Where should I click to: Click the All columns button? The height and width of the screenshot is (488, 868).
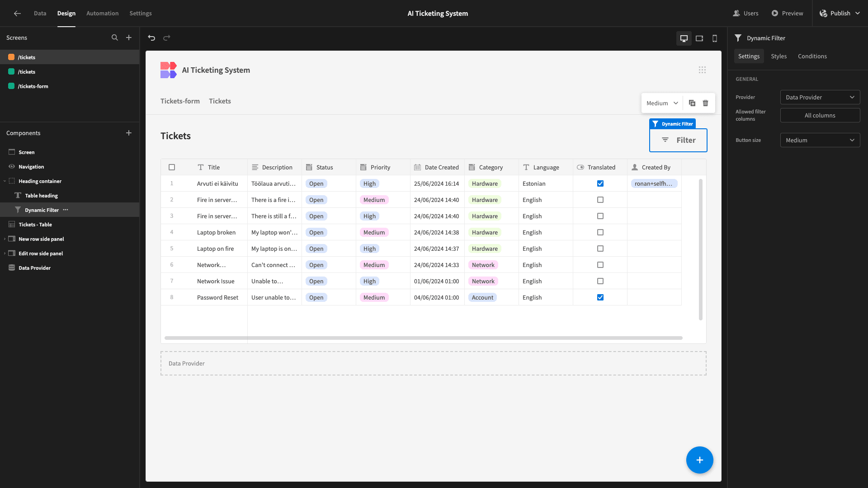click(x=820, y=115)
